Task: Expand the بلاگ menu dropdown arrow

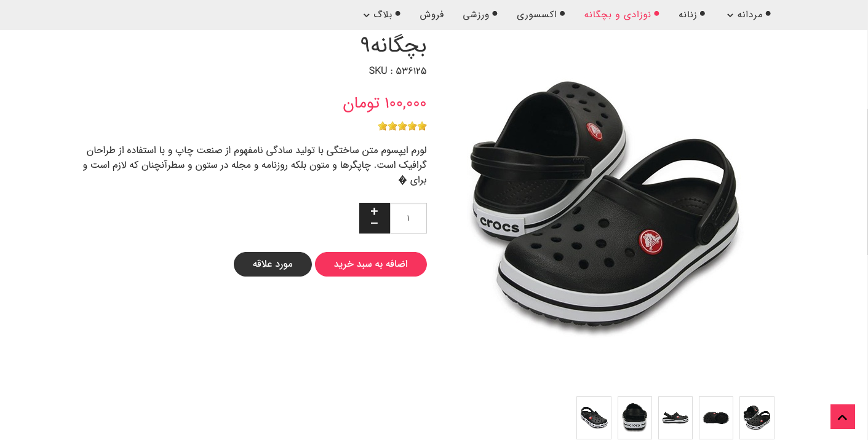Action: (367, 15)
